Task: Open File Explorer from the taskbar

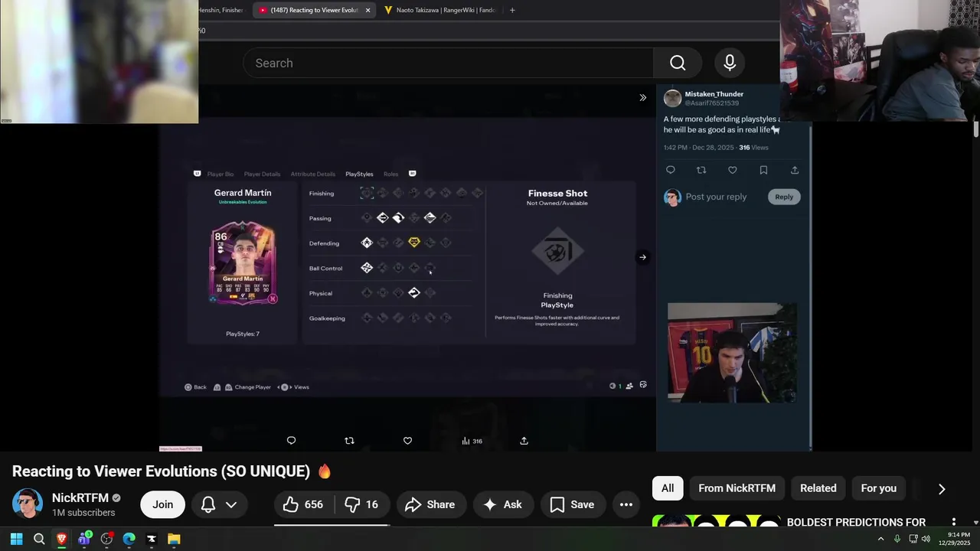Action: point(174,539)
